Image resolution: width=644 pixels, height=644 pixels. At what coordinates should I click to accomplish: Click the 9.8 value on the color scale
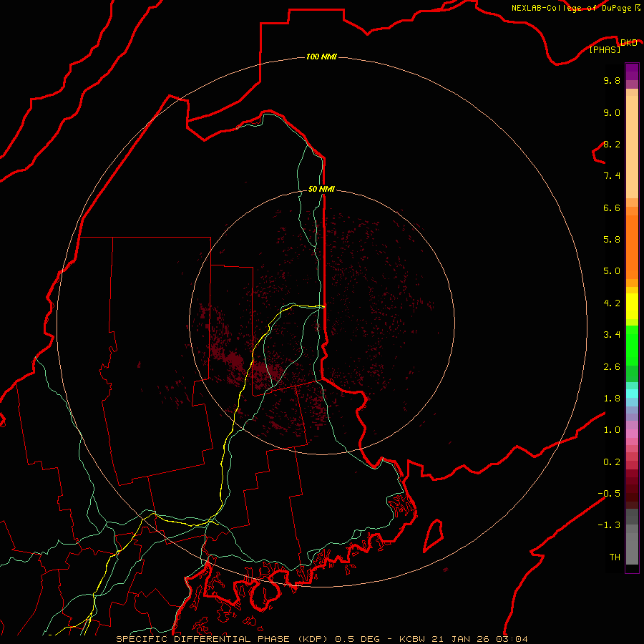point(612,80)
